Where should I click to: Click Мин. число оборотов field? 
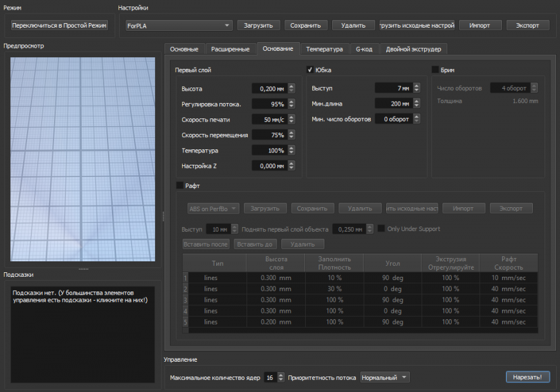tap(393, 119)
